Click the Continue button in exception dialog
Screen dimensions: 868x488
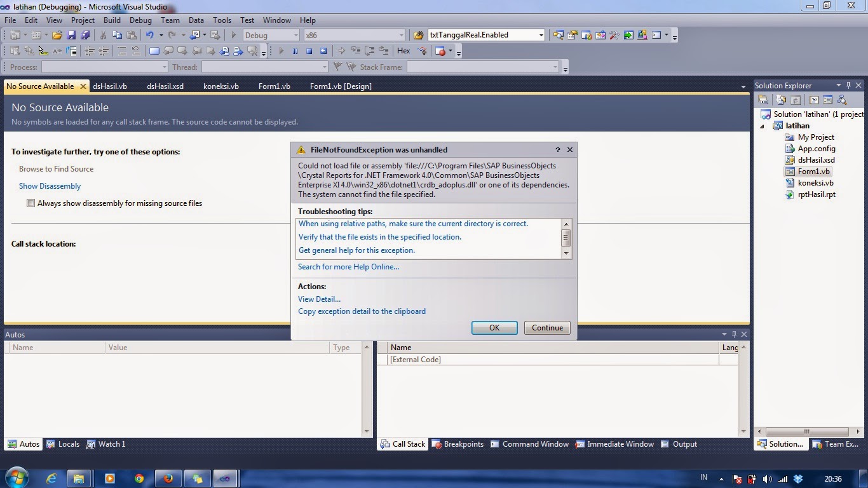pyautogui.click(x=546, y=327)
